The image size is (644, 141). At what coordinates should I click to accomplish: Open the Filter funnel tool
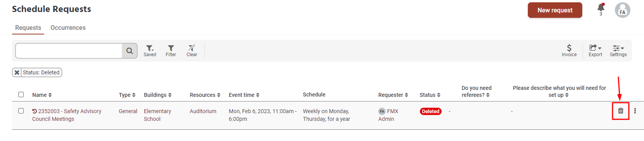click(x=171, y=51)
